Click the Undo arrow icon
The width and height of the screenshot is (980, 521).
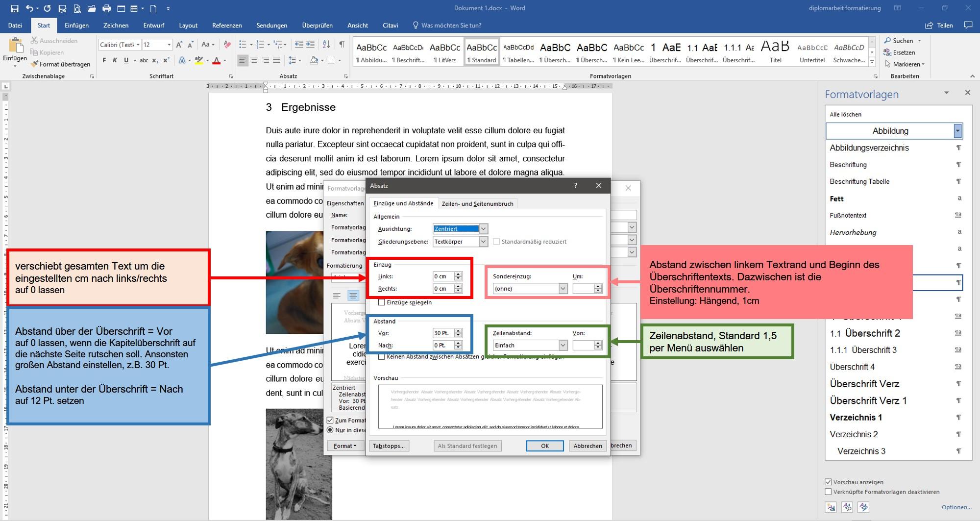[30, 8]
